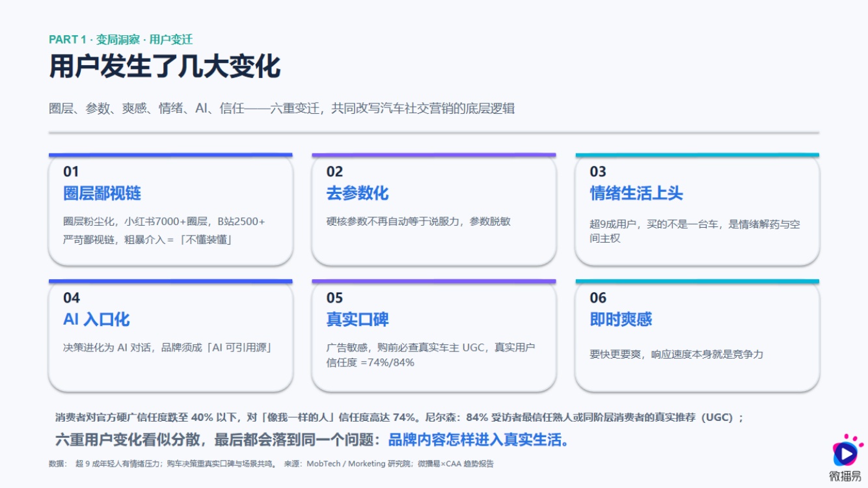868x488 pixels.
Task: Click the text 硬核参数不再自动等于说服力
Action: coord(418,221)
